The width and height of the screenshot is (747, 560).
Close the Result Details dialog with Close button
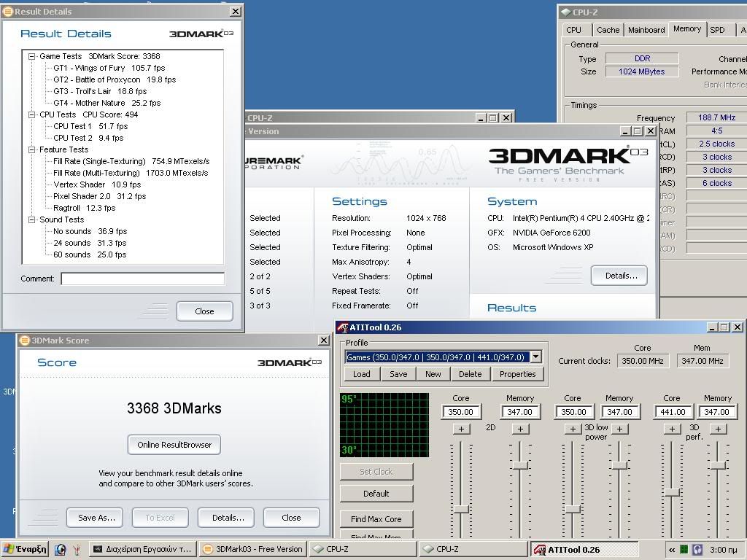204,311
